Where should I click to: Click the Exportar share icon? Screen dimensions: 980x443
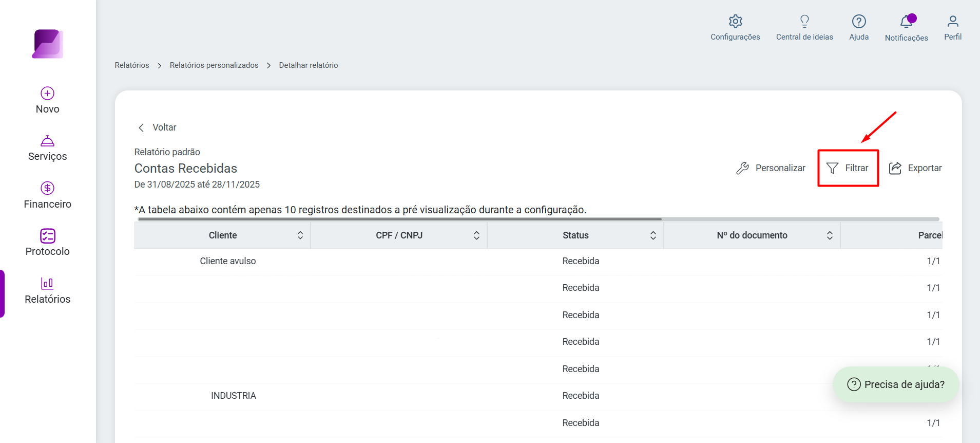click(895, 168)
